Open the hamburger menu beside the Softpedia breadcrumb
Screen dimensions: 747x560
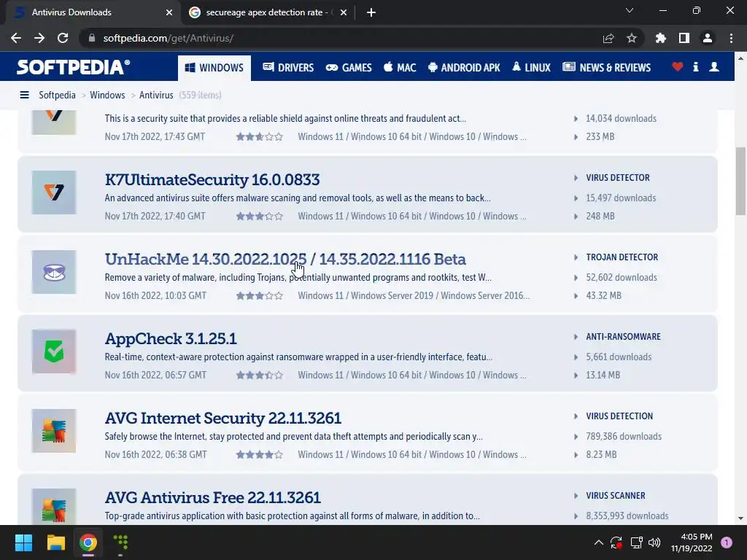click(24, 96)
